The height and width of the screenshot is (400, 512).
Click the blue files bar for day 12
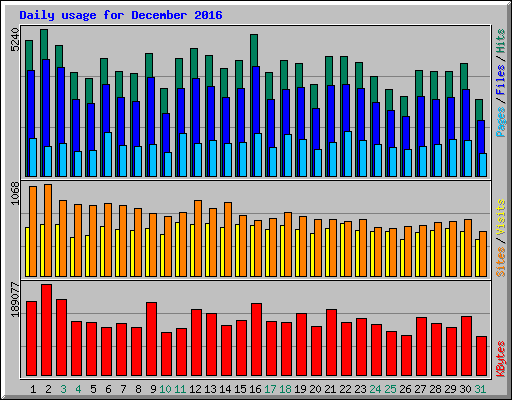[196, 111]
